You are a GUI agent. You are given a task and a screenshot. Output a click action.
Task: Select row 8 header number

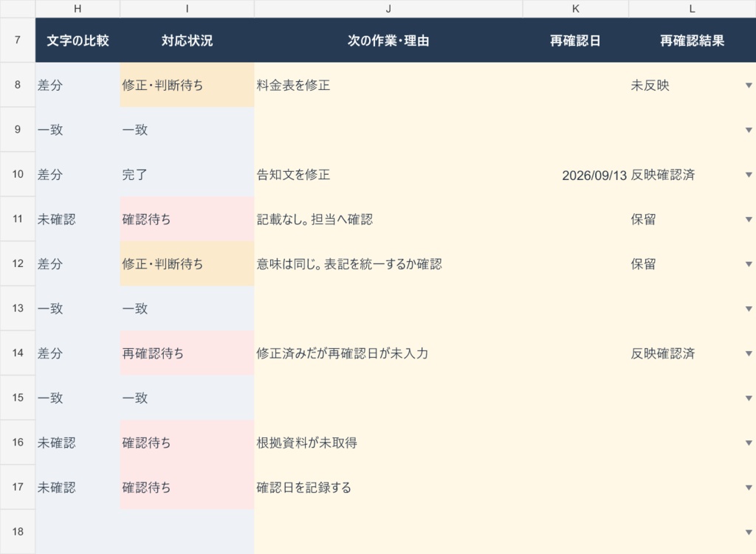click(18, 85)
